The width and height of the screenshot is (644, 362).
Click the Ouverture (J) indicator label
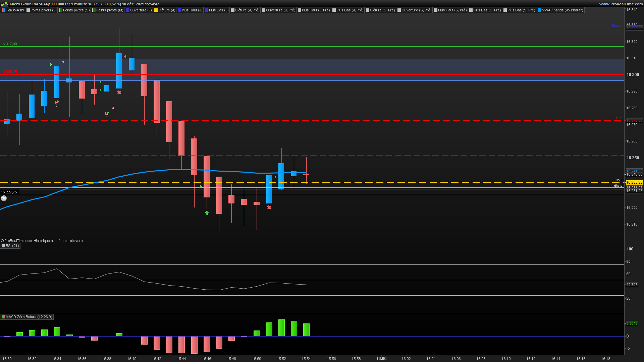pyautogui.click(x=141, y=10)
